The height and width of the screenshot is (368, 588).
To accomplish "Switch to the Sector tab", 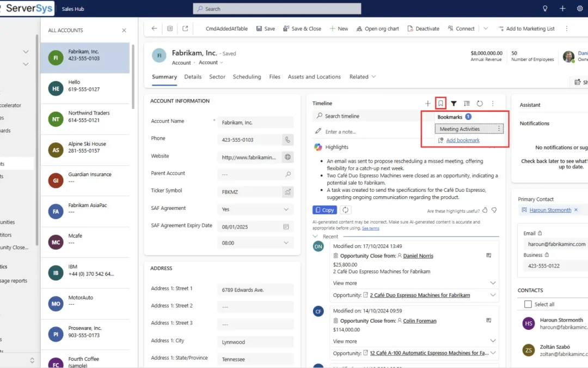I will (x=217, y=77).
